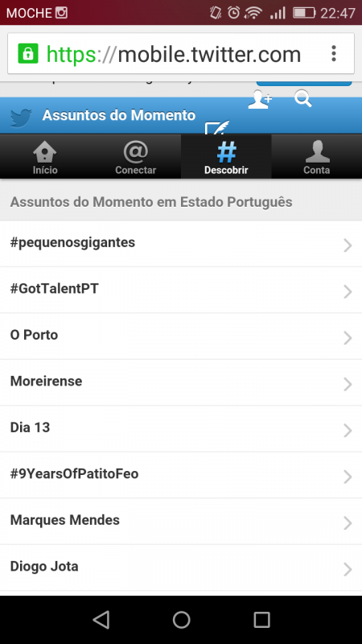Tap the search magnifier icon
Image resolution: width=362 pixels, height=644 pixels.
[303, 98]
